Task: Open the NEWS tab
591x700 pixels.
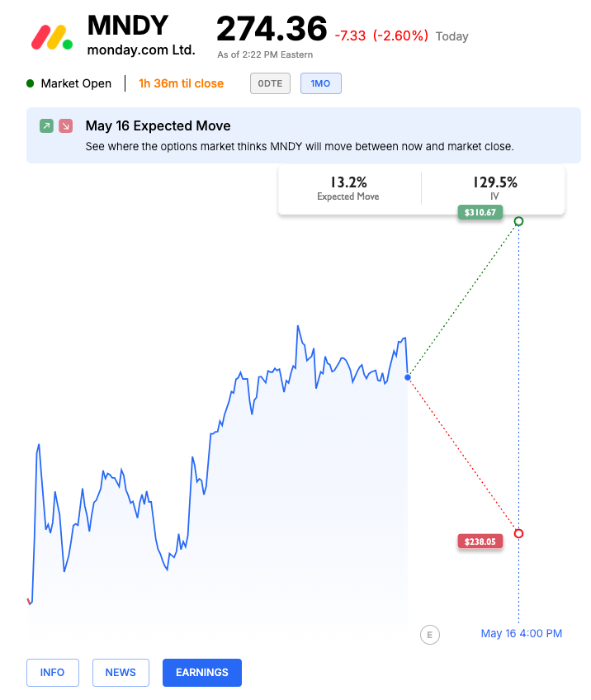Action: (x=121, y=672)
